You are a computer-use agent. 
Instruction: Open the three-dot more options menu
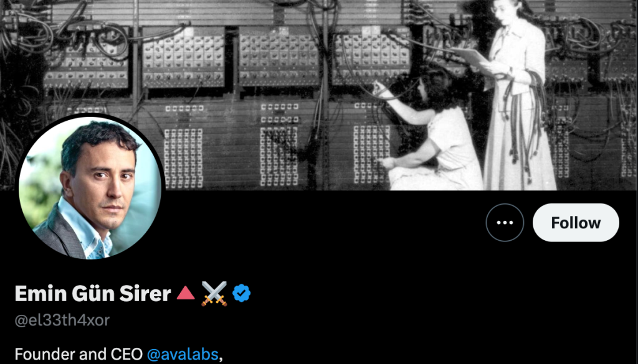pyautogui.click(x=505, y=223)
